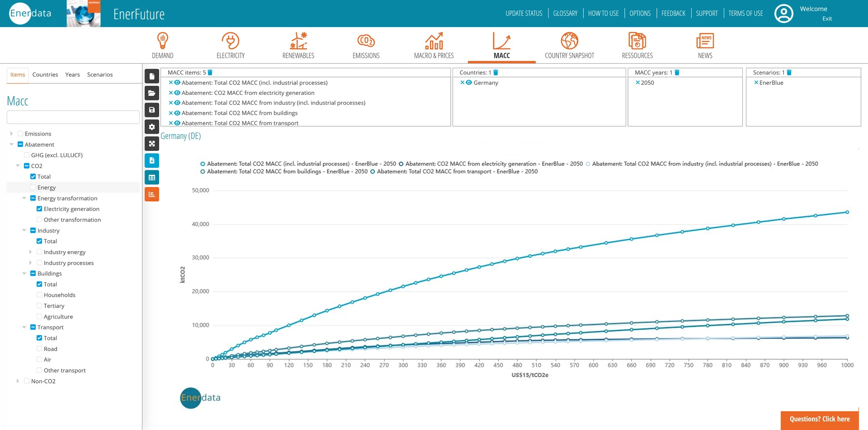Open the Country Snapshot globe section
Image resolution: width=868 pixels, height=430 pixels.
(569, 45)
